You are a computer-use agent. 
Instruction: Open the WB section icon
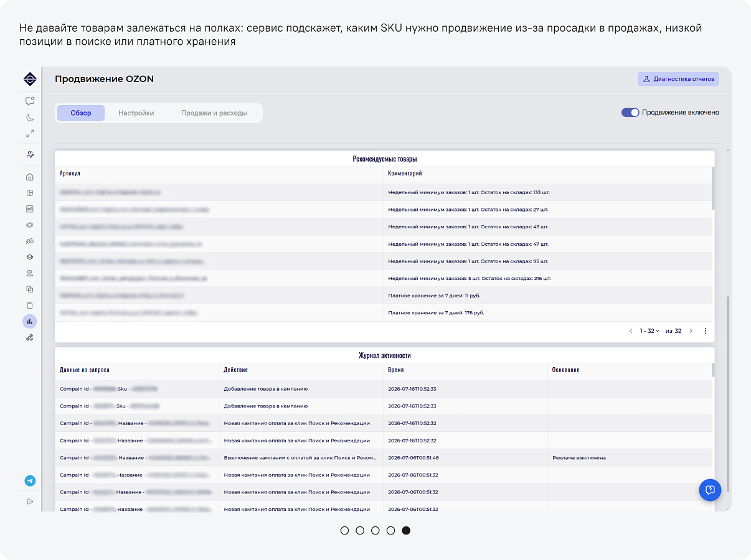[x=30, y=209]
